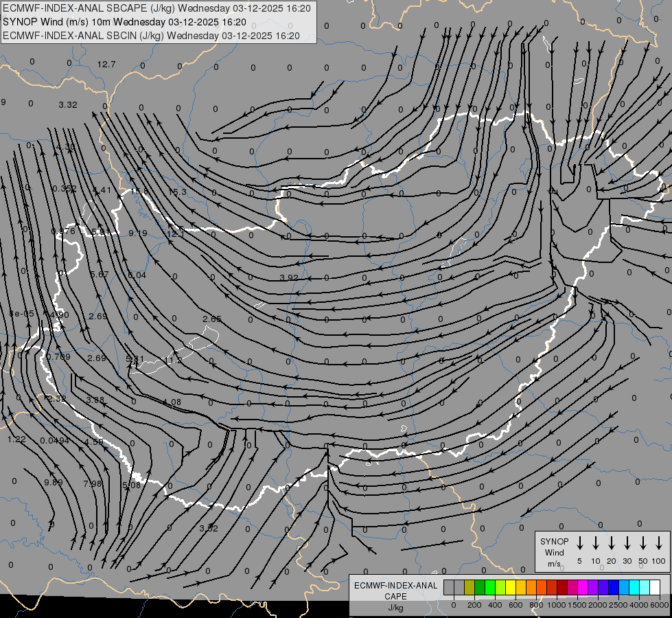672x618 pixels.
Task: Click the 1000 tick label on CAPE scale
Action: (x=556, y=605)
